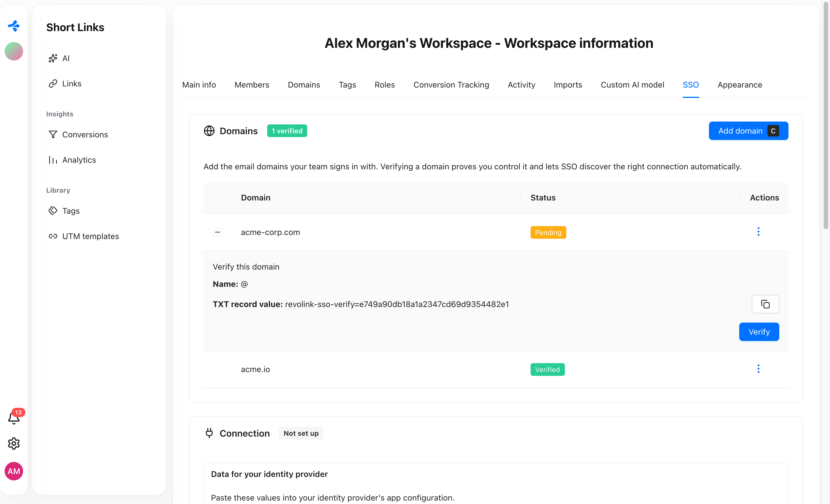Open the Activity tab
The height and width of the screenshot is (504, 830).
click(x=521, y=85)
